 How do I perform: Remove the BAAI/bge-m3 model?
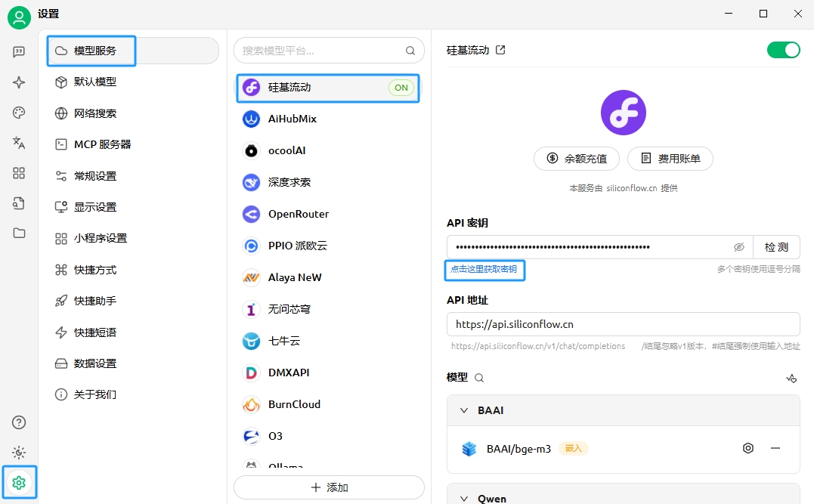(x=775, y=448)
